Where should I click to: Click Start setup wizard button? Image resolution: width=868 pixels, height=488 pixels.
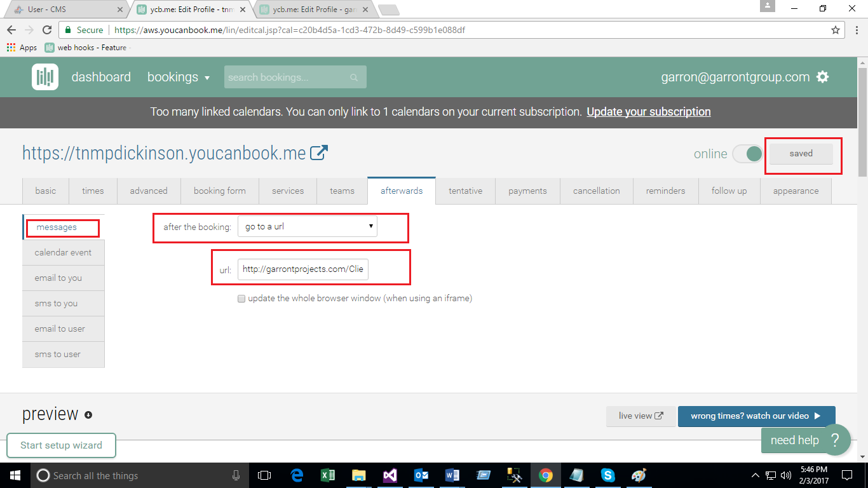click(61, 445)
